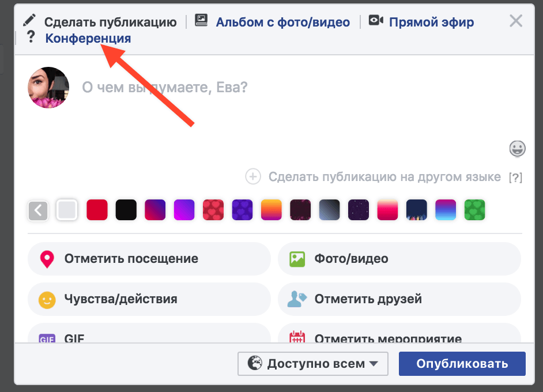
Task: Click the Отметить друзей button
Action: (399, 299)
